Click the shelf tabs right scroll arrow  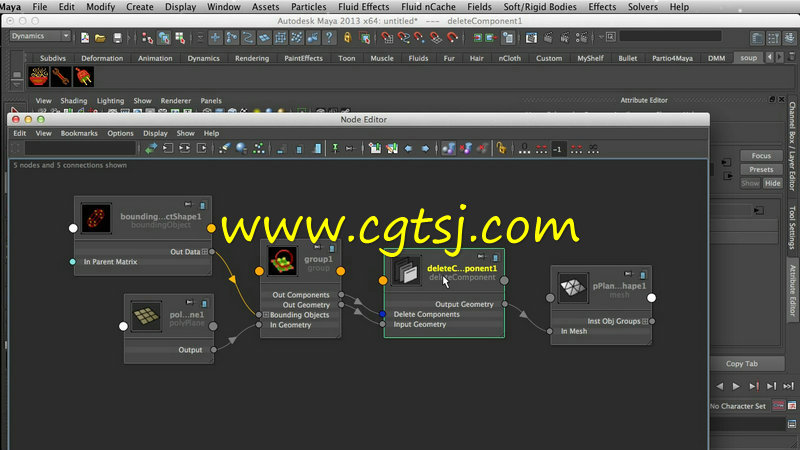[779, 57]
